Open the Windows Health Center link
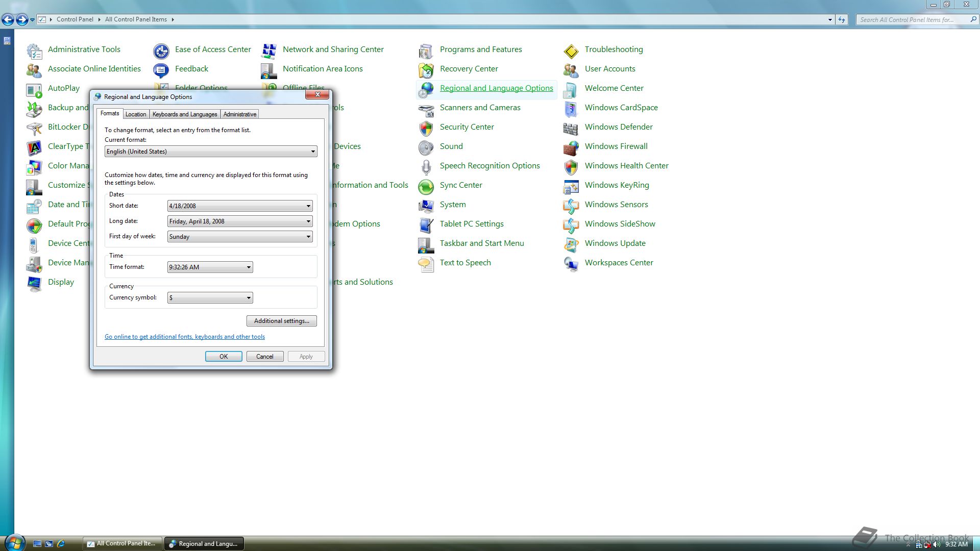The height and width of the screenshot is (551, 980). (x=627, y=166)
